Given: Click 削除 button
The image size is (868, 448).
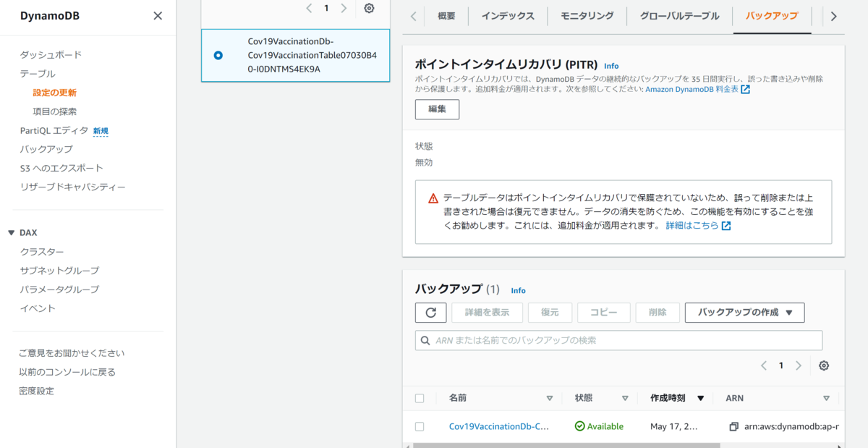Looking at the screenshot, I should click(658, 313).
